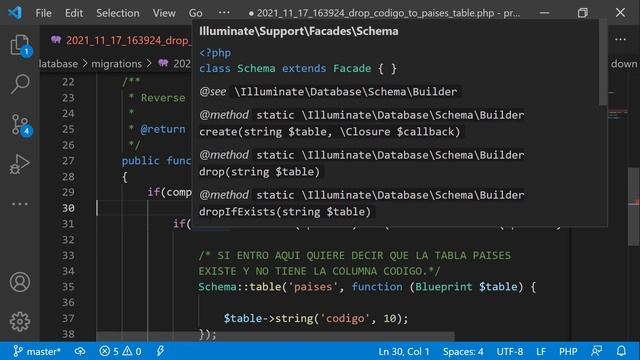Click the migrations breadcrumb segment
Image resolution: width=640 pixels, height=360 pixels.
tap(116, 64)
